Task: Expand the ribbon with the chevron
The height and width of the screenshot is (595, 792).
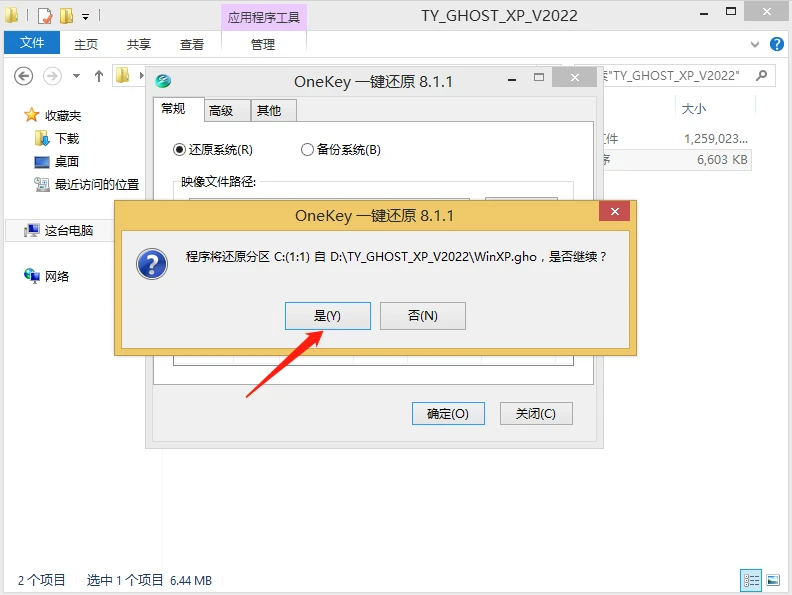Action: click(x=755, y=44)
